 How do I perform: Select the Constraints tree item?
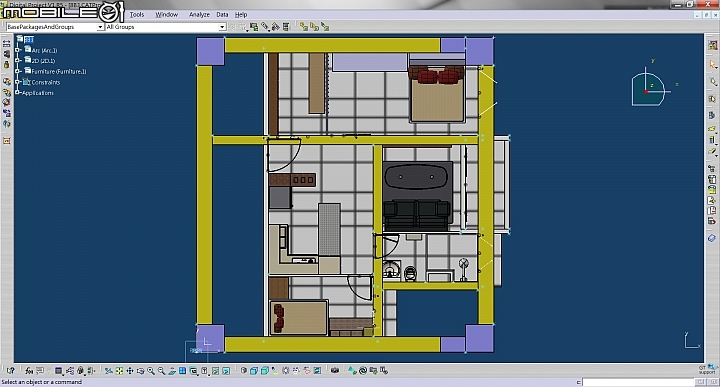pos(45,82)
